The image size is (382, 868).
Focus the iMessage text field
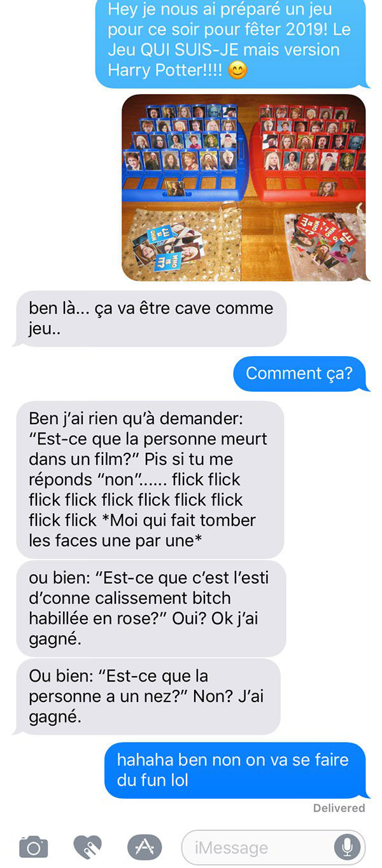pyautogui.click(x=274, y=847)
